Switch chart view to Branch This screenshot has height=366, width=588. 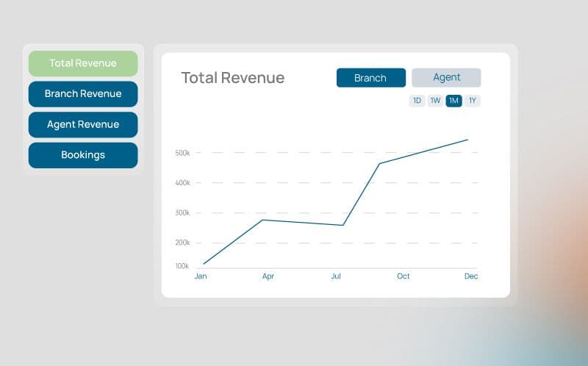click(x=370, y=78)
